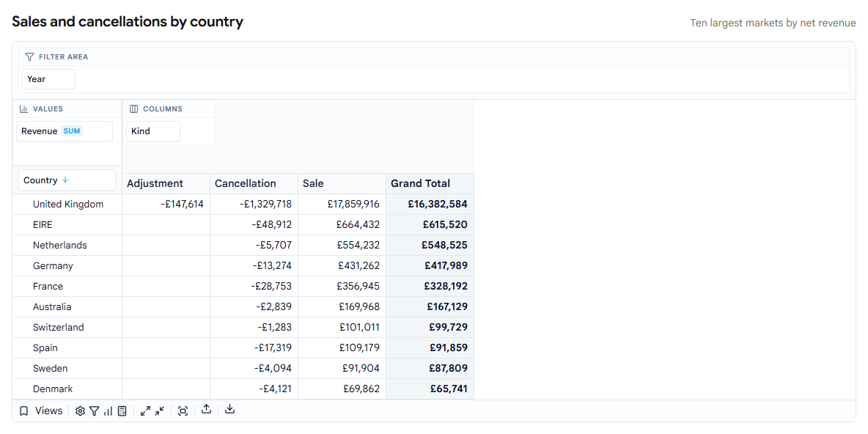868x434 pixels.
Task: Click Germany sale value £431,262
Action: pos(342,265)
